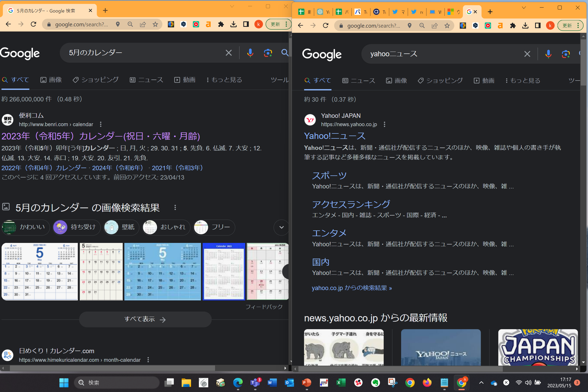
Task: Open 2023年（令和5年）カレンダー result link
Action: [x=101, y=136]
